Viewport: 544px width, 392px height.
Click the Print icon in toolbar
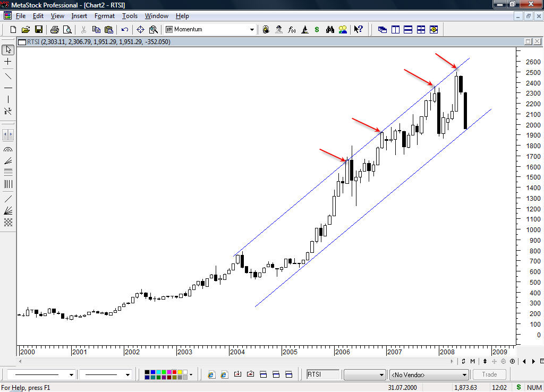point(54,30)
